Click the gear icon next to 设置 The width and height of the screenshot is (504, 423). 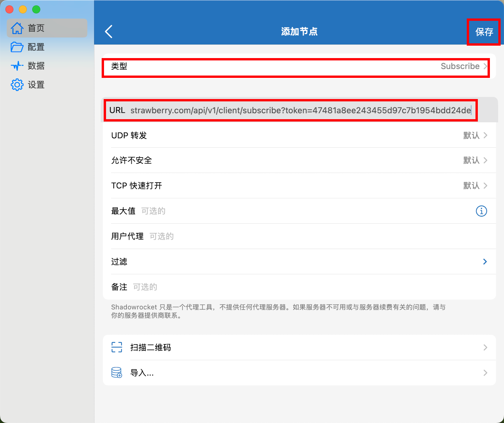(x=17, y=85)
